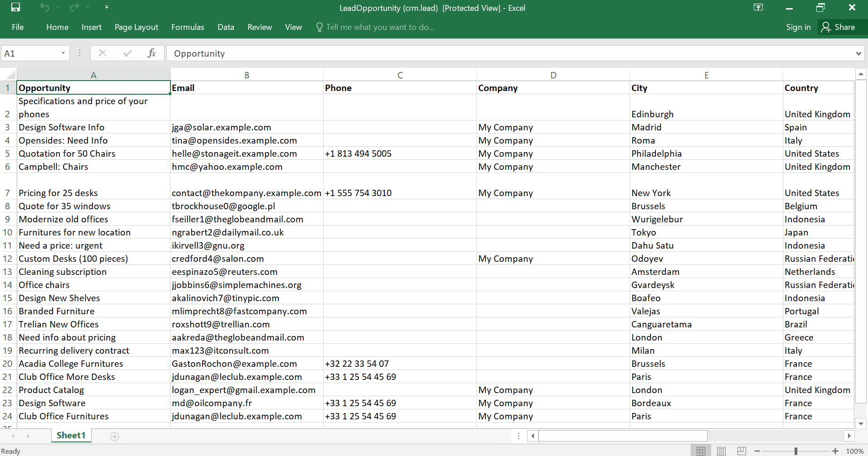The image size is (868, 456).
Task: Open Customize Quick Access Toolbar dropdown
Action: [x=107, y=7]
